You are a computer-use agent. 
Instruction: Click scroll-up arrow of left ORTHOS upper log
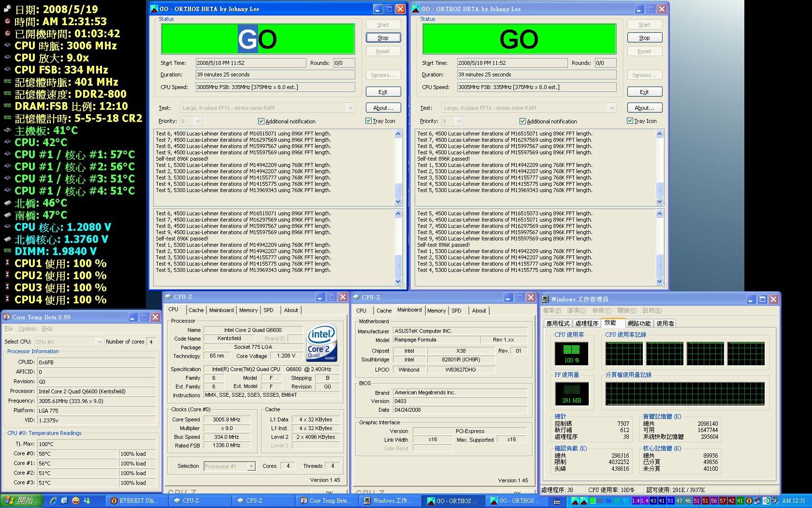[x=398, y=134]
